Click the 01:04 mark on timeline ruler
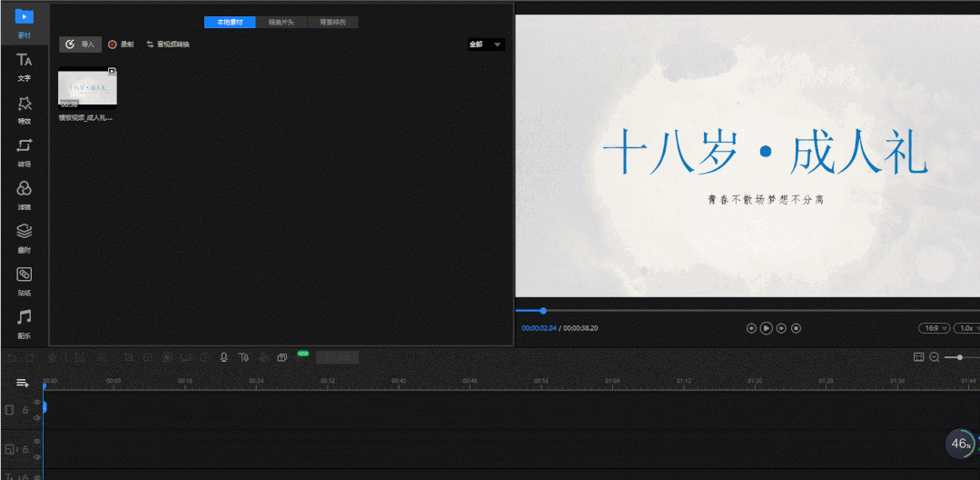The height and width of the screenshot is (480, 980). (x=612, y=381)
